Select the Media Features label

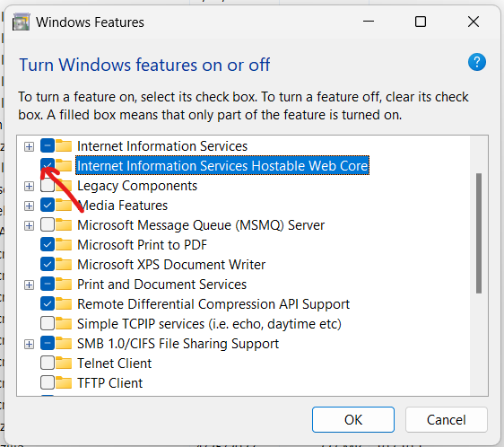click(123, 206)
